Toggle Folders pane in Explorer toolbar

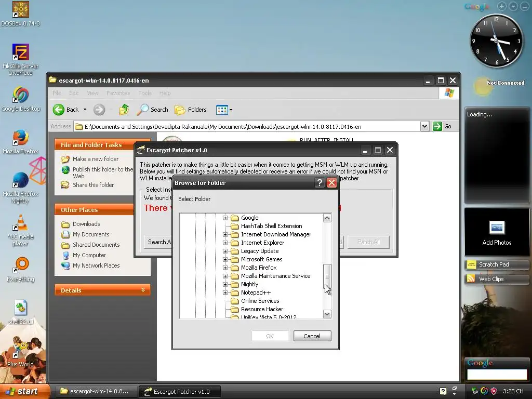(190, 110)
